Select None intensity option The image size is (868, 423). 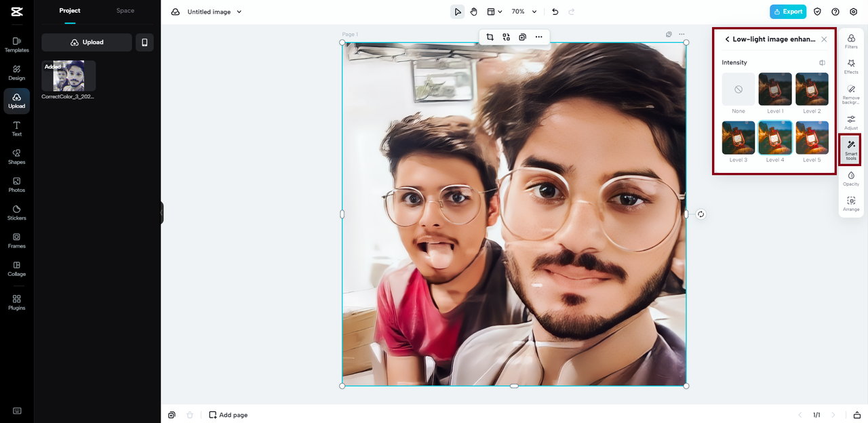point(738,89)
